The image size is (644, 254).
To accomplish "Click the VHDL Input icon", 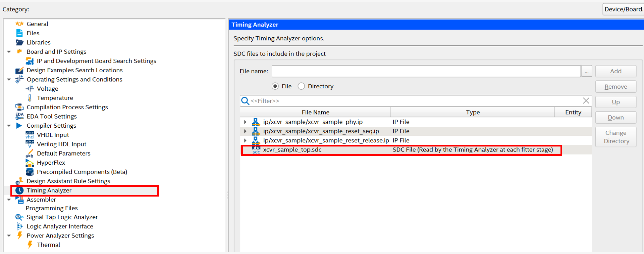I will [30, 135].
